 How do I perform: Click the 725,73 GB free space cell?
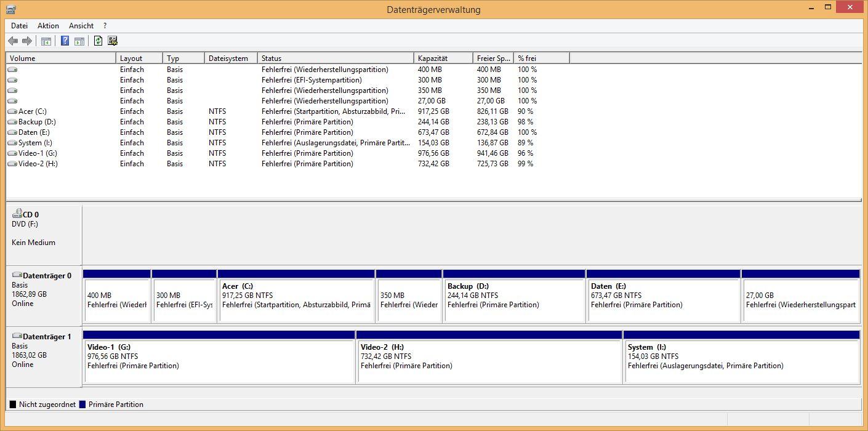coord(492,164)
